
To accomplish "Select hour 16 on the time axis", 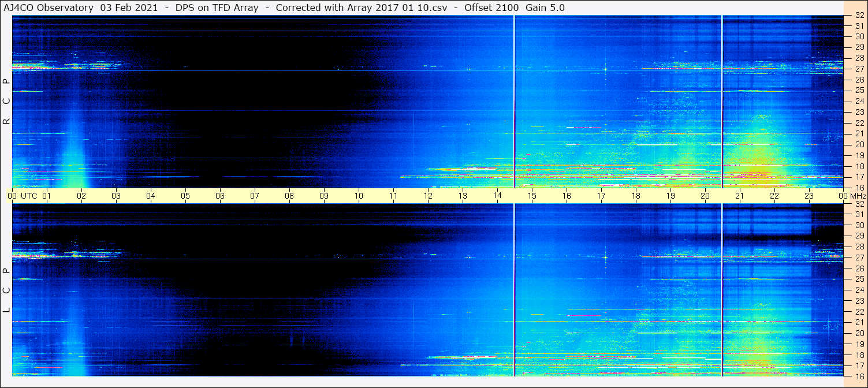I will pos(567,196).
